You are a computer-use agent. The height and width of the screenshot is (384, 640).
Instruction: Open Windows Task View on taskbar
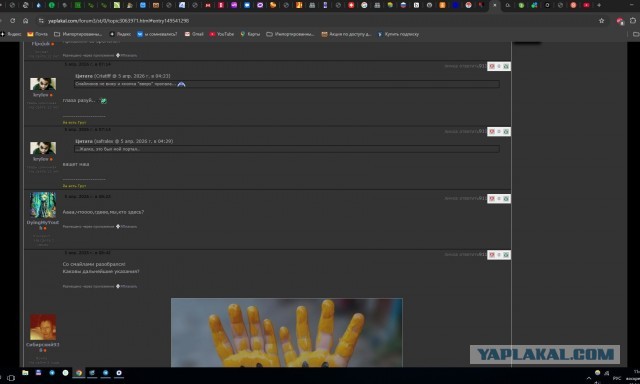click(11, 378)
